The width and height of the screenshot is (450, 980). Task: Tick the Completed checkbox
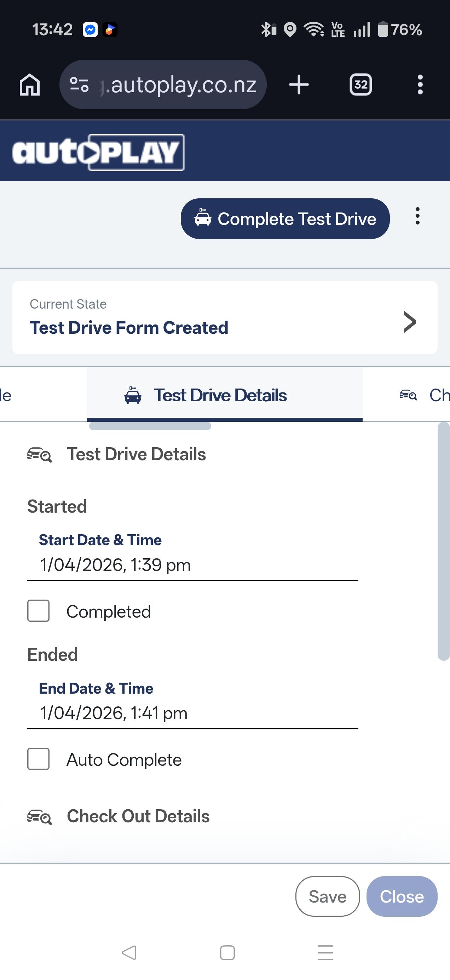(39, 611)
